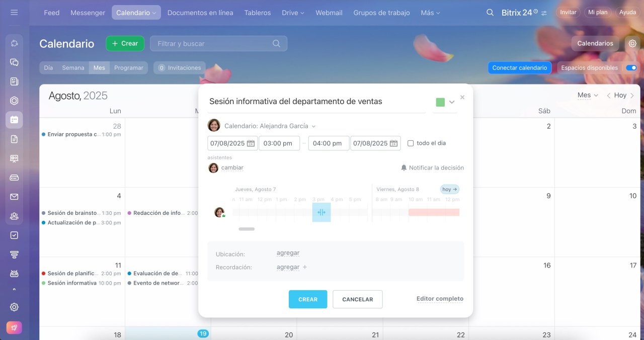The image size is (644, 340).
Task: Check the todo el dia checkbox
Action: pyautogui.click(x=411, y=143)
